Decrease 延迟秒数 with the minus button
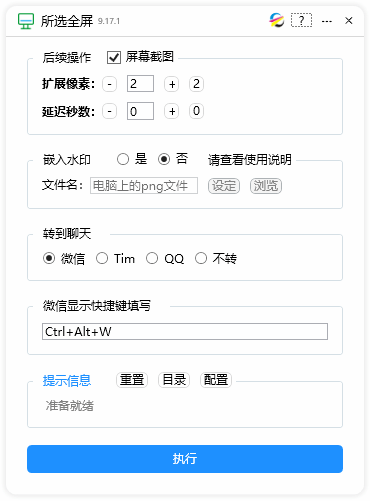The image size is (370, 501). 109,111
